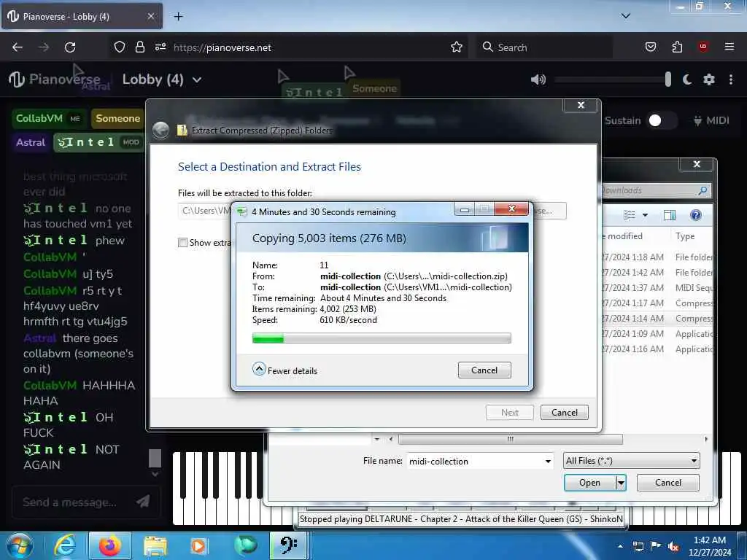747x560 pixels.
Task: Click the back arrow in Extract wizard
Action: (x=161, y=130)
